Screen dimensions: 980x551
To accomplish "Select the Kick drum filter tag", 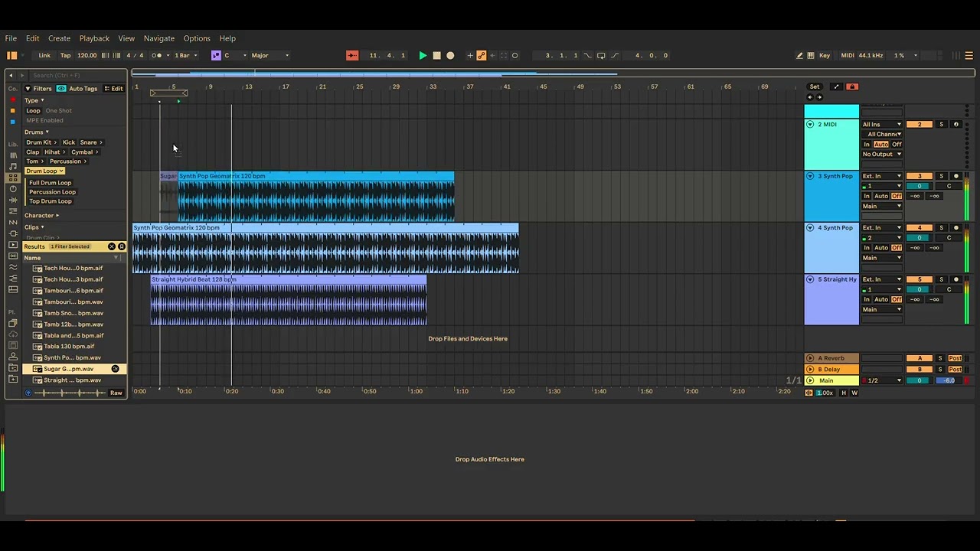I will 69,142.
